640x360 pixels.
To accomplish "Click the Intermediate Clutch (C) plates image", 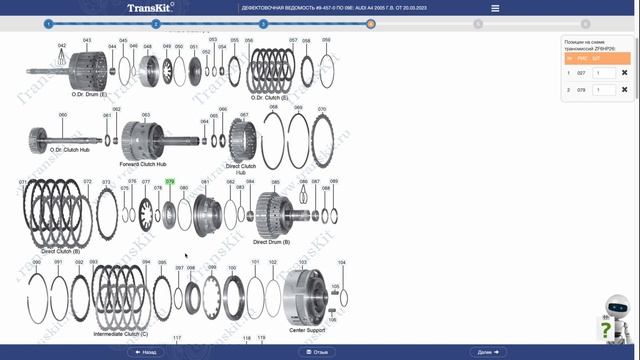I will click(121, 297).
